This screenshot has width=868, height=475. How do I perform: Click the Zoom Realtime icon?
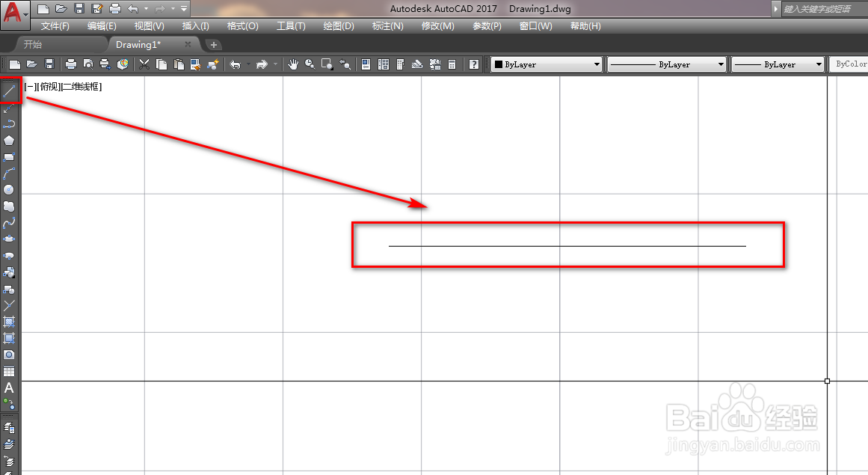pos(310,64)
